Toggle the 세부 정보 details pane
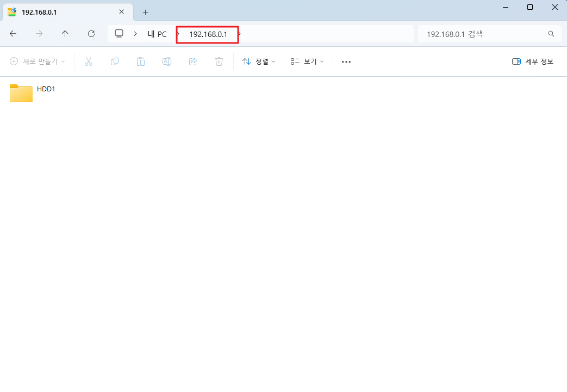Image resolution: width=567 pixels, height=392 pixels. coord(532,61)
